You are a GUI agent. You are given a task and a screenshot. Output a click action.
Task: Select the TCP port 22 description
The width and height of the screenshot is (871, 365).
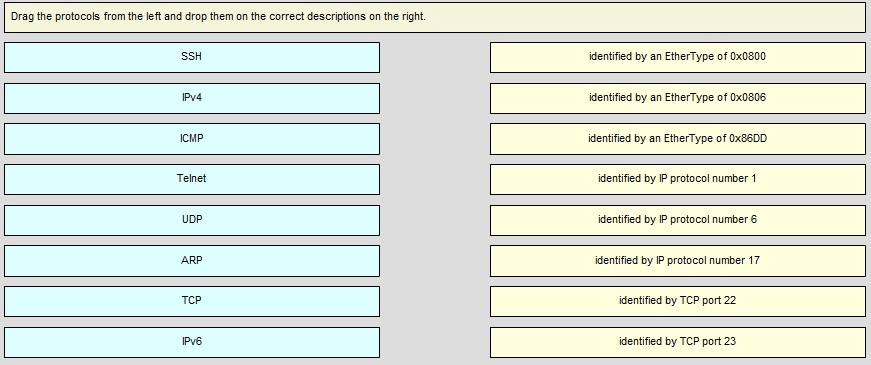click(x=678, y=302)
